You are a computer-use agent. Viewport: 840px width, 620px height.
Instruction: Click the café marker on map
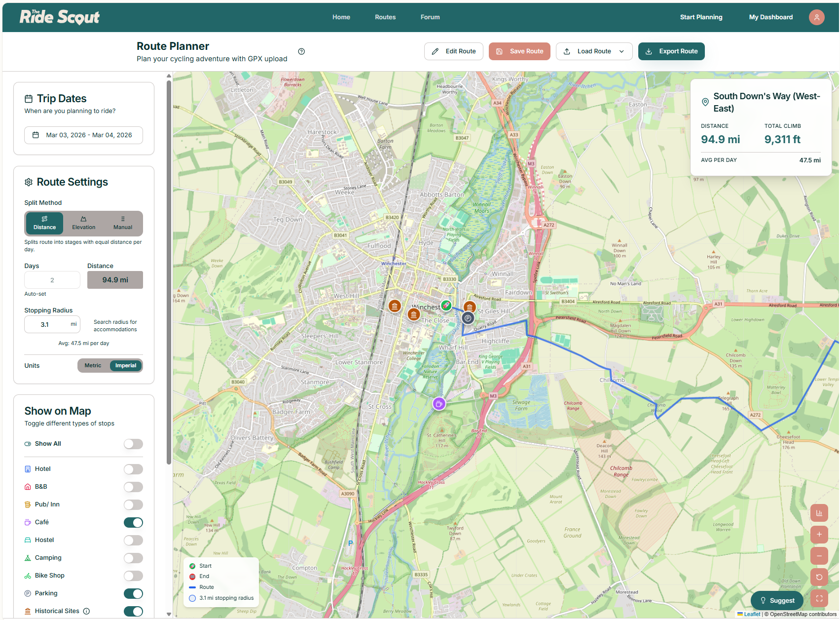[x=439, y=404]
